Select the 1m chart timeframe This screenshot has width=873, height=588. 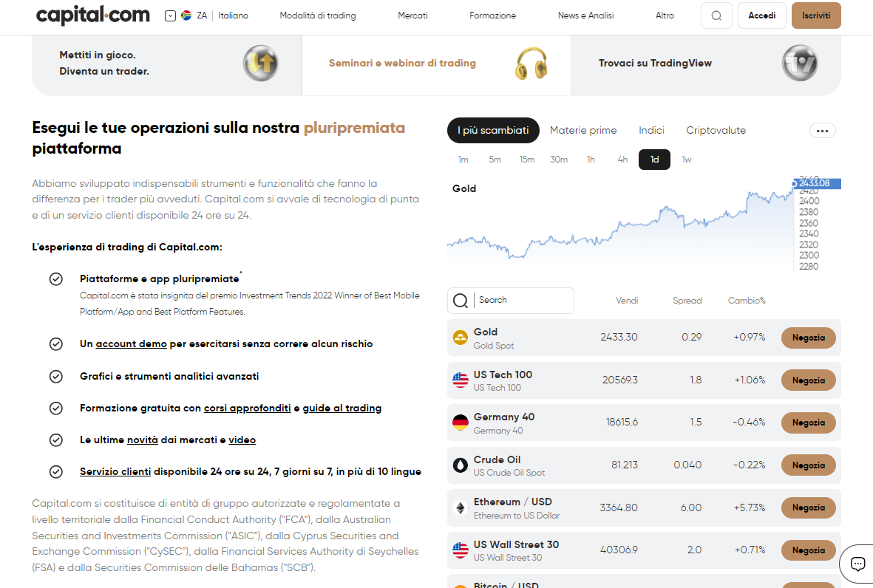tap(463, 160)
